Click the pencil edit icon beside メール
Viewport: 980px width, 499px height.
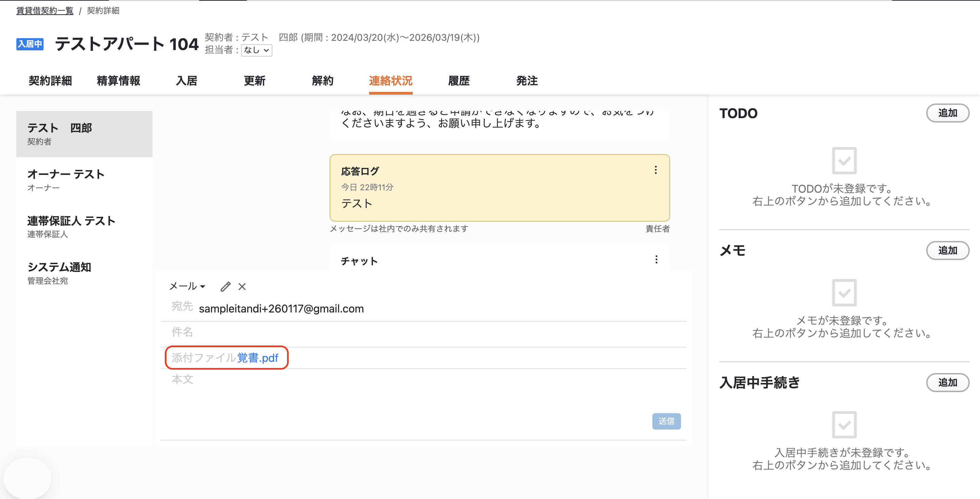click(226, 286)
